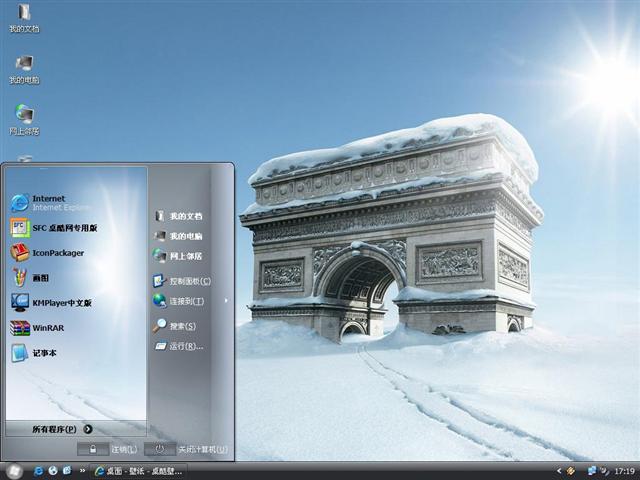Click the orange tray icon near the clock
The image size is (640, 480).
coord(571,471)
